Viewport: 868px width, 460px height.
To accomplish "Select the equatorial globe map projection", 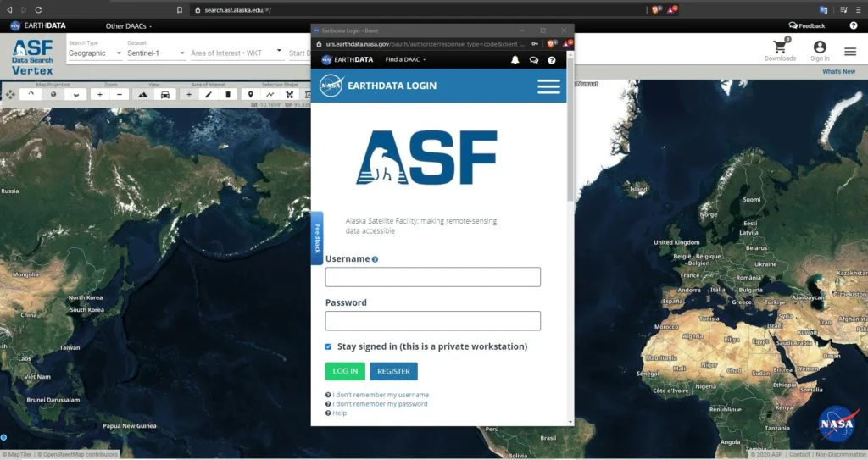I will pyautogui.click(x=53, y=95).
